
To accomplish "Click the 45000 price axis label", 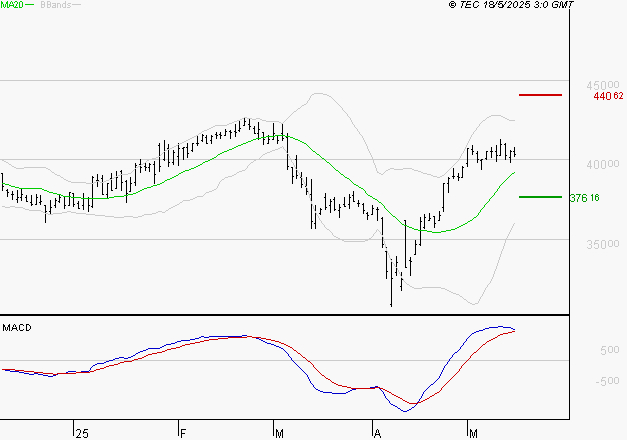I will [603, 85].
